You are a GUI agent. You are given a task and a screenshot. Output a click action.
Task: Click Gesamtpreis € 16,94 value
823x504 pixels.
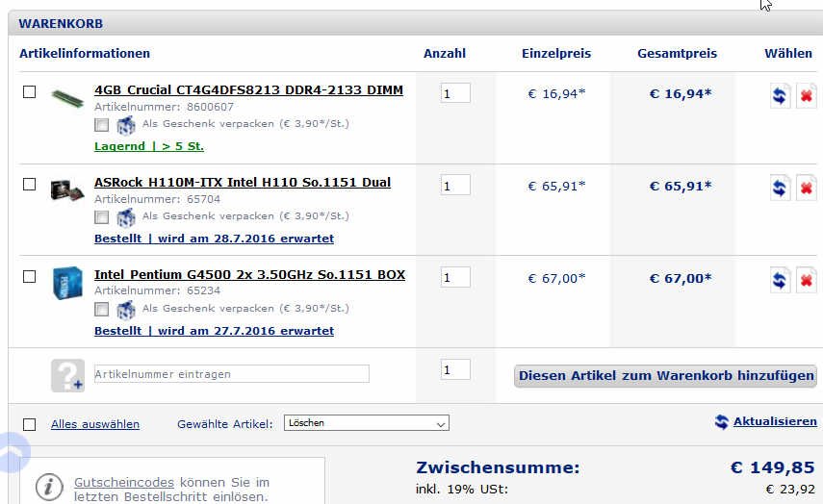tap(681, 94)
